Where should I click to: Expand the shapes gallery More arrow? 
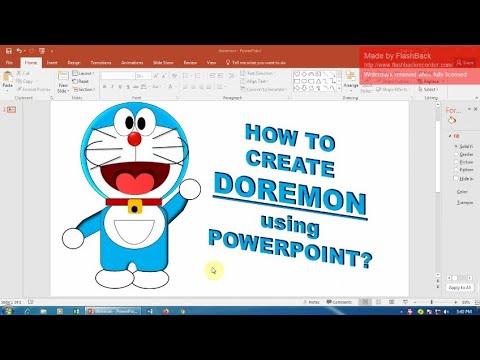339,88
